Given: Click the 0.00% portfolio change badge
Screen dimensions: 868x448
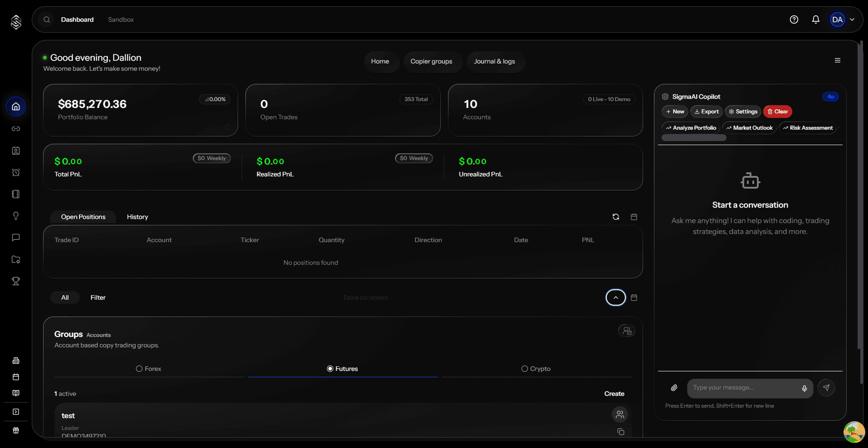Looking at the screenshot, I should [x=215, y=99].
